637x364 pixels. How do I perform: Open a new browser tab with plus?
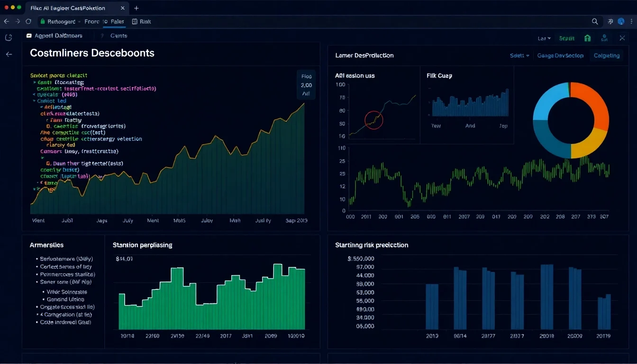[x=136, y=8]
